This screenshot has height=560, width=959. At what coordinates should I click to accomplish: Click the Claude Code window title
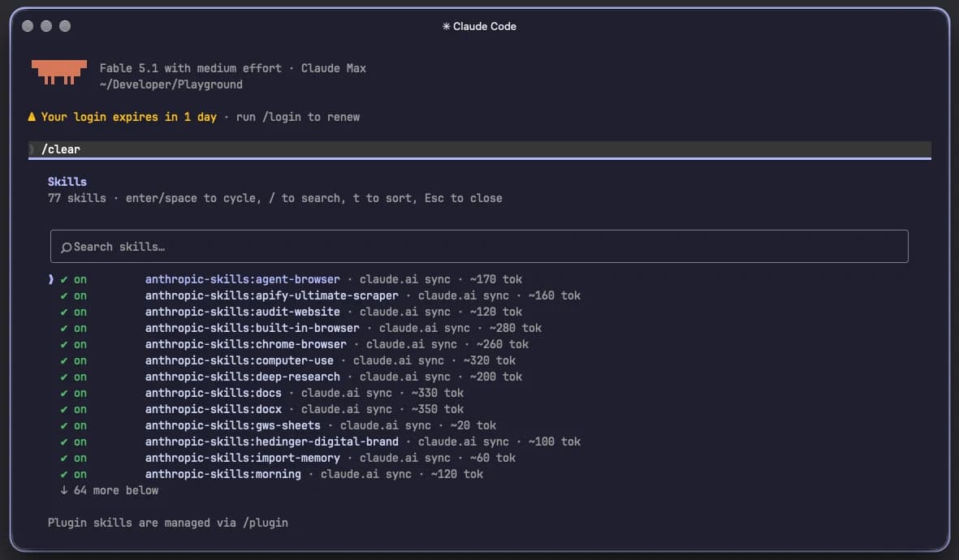point(479,26)
